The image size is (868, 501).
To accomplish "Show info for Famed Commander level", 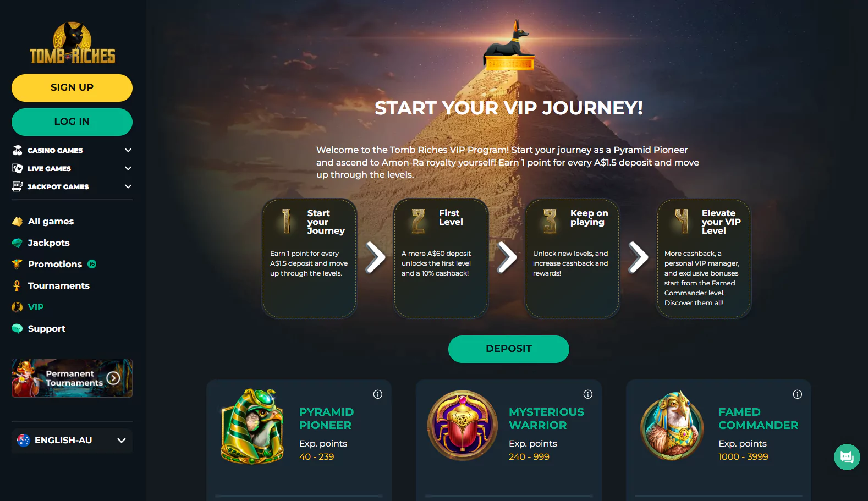I will [x=798, y=394].
